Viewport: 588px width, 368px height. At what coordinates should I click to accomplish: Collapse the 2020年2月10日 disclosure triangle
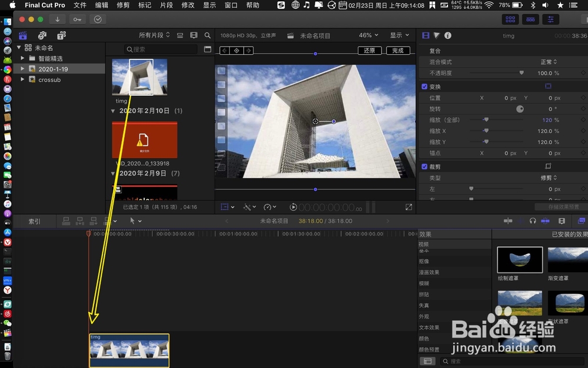[113, 110]
